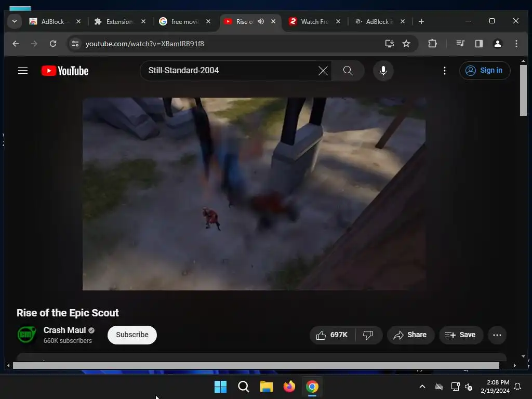Viewport: 532px width, 399px height.
Task: Open the Chrome profile icon
Action: pos(497,44)
